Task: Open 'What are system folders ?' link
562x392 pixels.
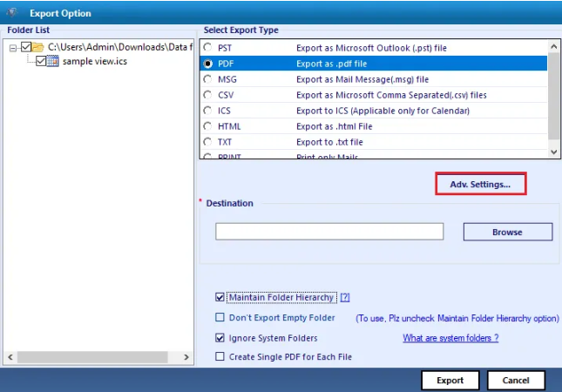Action: 450,338
